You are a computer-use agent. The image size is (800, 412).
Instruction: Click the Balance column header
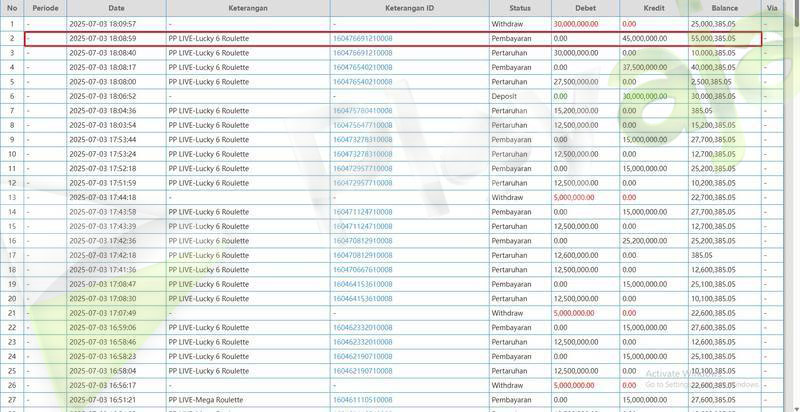tap(723, 8)
